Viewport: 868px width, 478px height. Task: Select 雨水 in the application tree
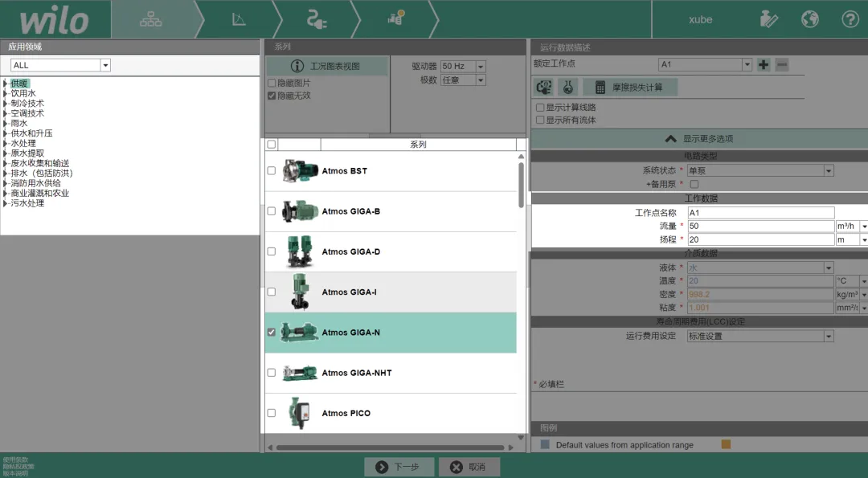pyautogui.click(x=18, y=124)
